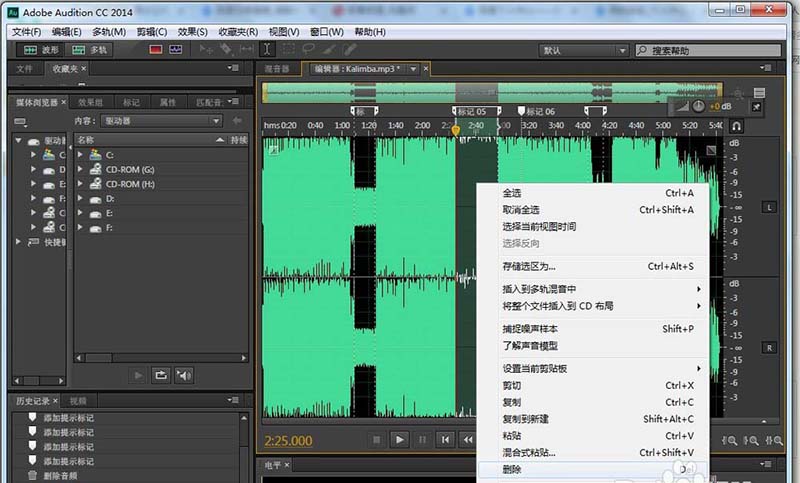The width and height of the screenshot is (800, 483).
Task: Click the media browser shortcuts drive icon
Action: [x=20, y=121]
